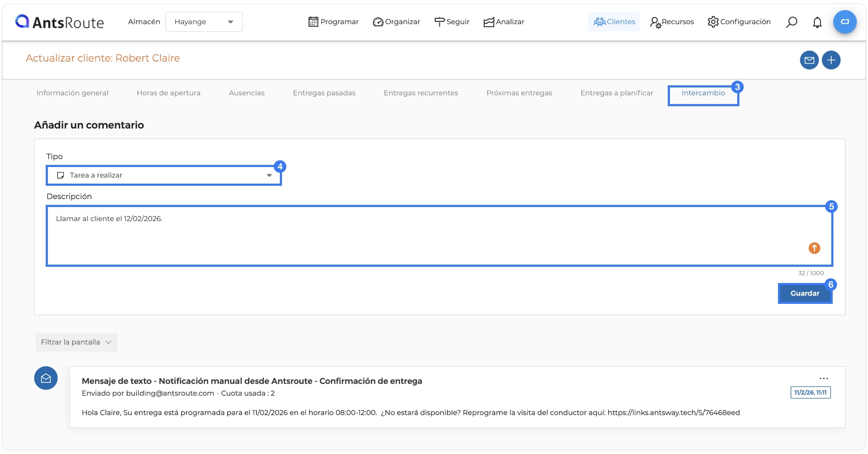Click the Enviado por building@antsroute.com text

pos(148,393)
